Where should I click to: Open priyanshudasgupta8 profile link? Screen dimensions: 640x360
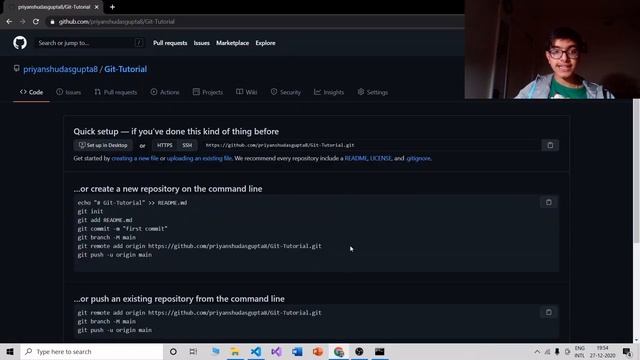[60, 69]
